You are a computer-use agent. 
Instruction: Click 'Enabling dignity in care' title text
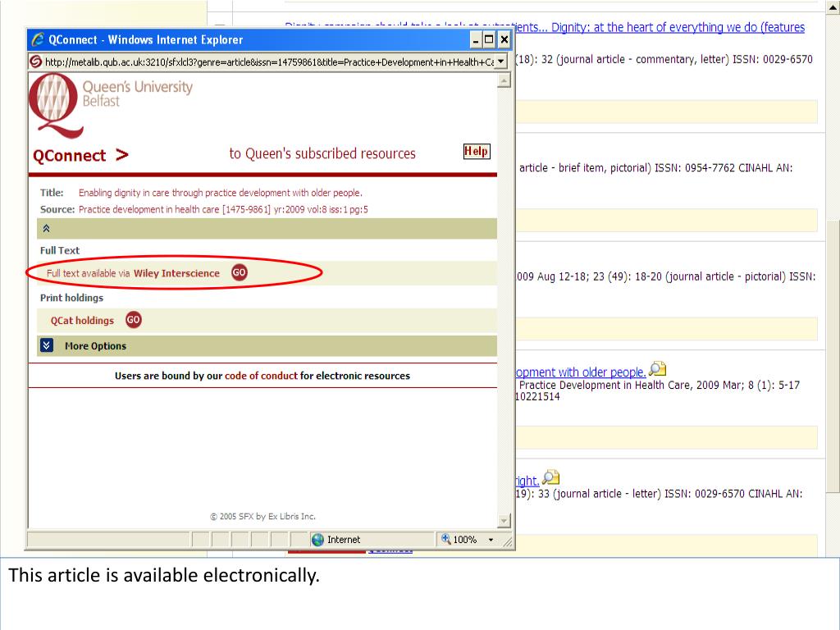[x=220, y=193]
